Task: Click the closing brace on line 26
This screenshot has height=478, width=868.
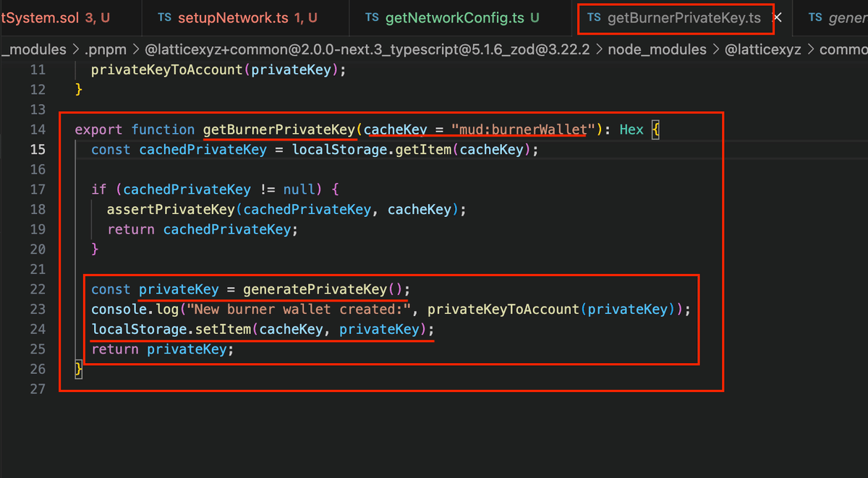Action: point(79,370)
